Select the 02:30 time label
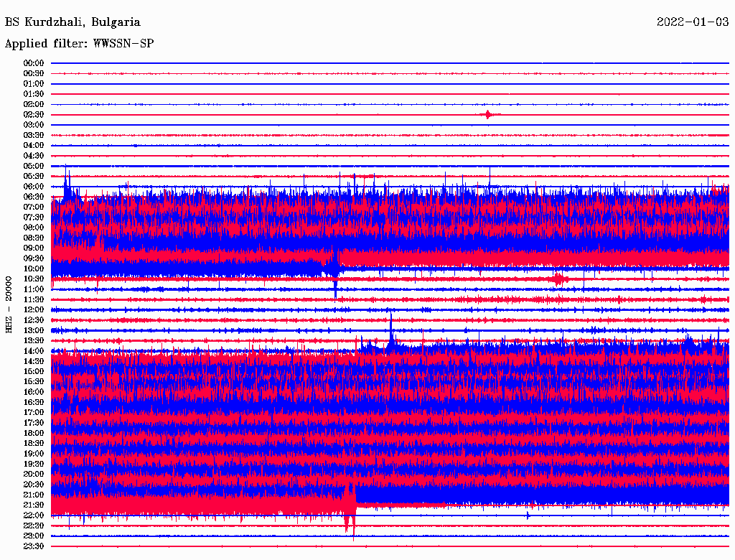 pos(34,115)
